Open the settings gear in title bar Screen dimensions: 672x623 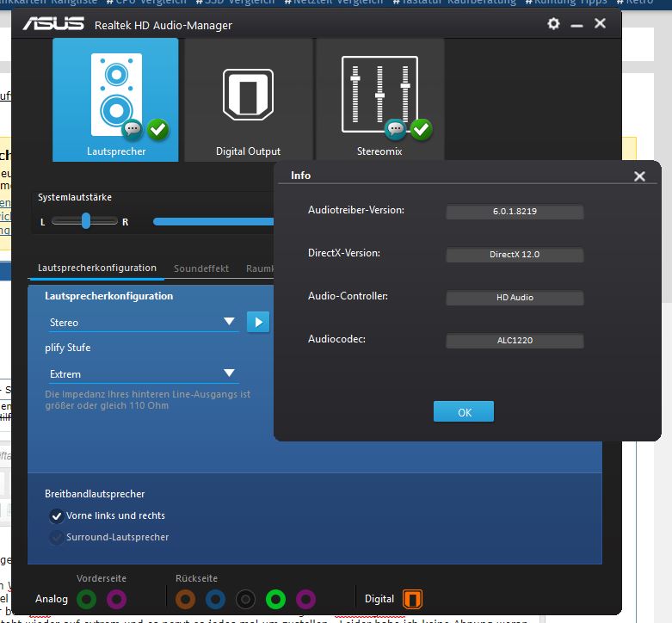553,23
